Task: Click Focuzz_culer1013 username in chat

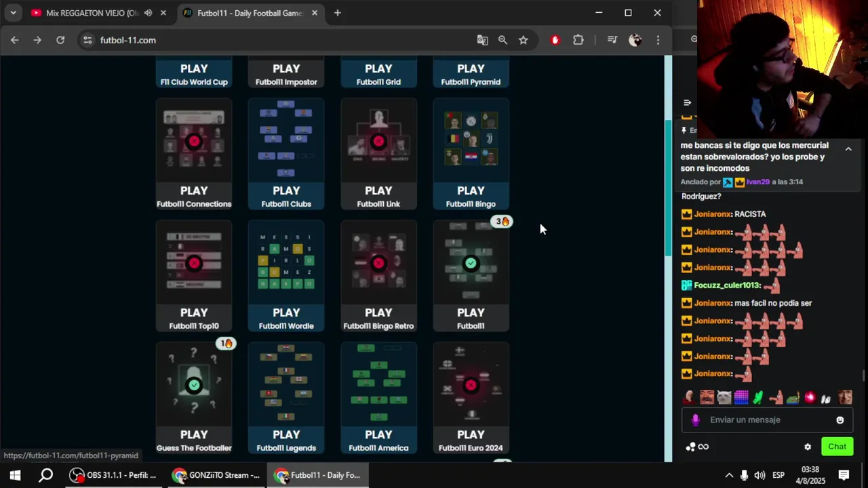Action: (x=727, y=285)
